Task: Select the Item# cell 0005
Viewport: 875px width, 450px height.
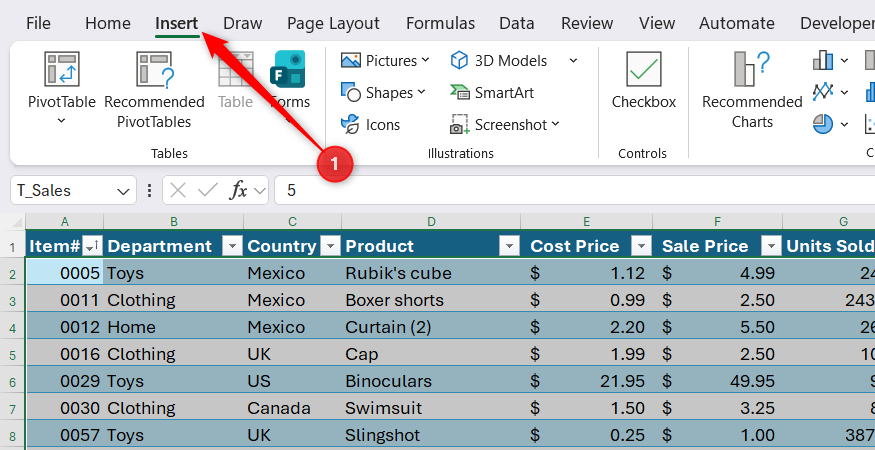Action: (65, 273)
